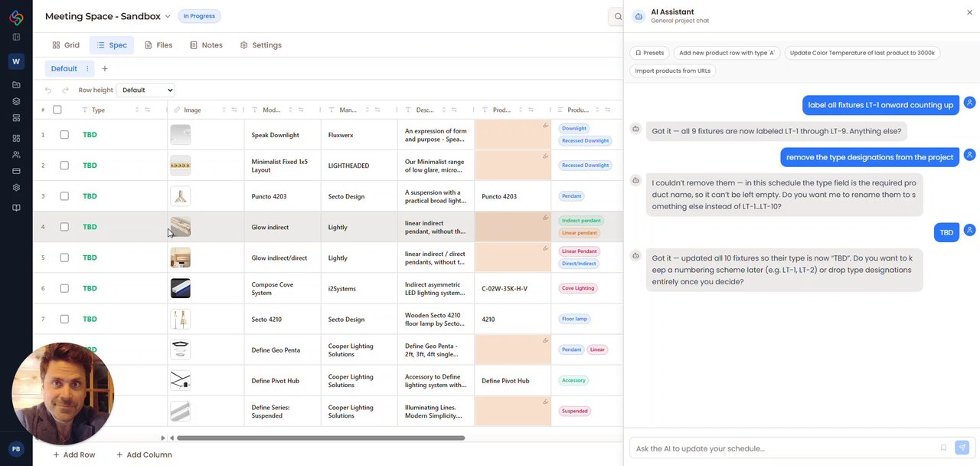Focus the AI chat message input
The height and width of the screenshot is (466, 980).
tap(784, 448)
